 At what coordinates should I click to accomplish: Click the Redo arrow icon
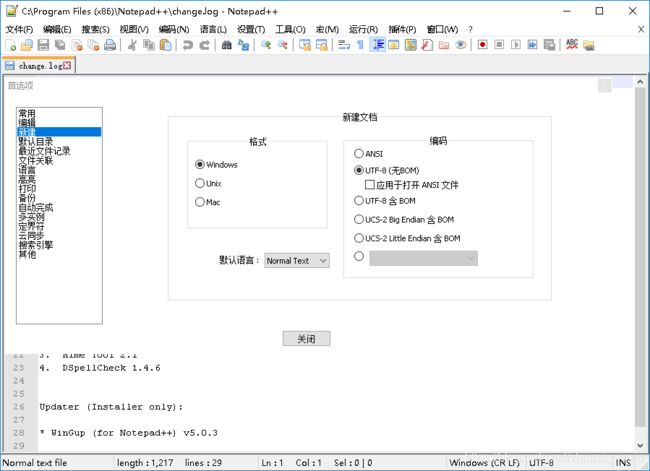pos(204,45)
